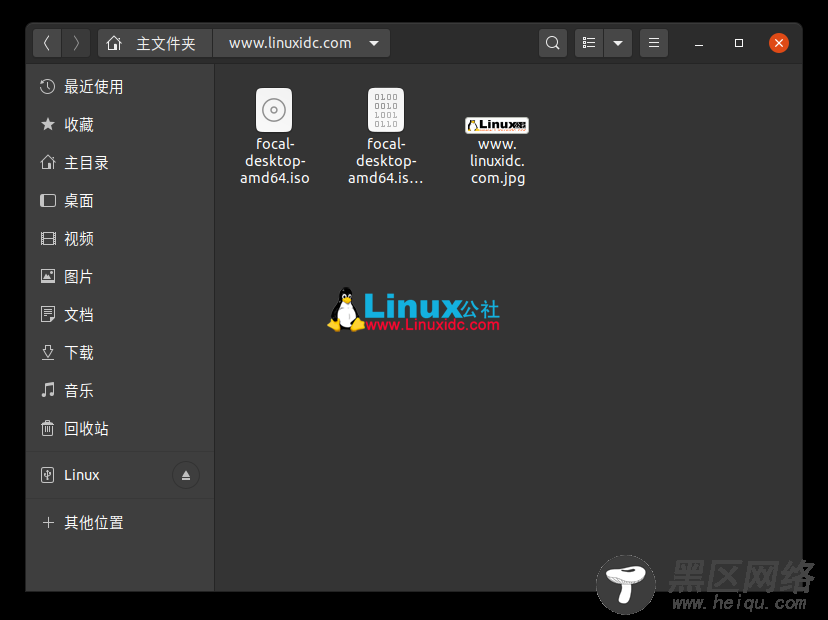Click the download icon beside 下载
This screenshot has height=620, width=828.
tap(48, 352)
